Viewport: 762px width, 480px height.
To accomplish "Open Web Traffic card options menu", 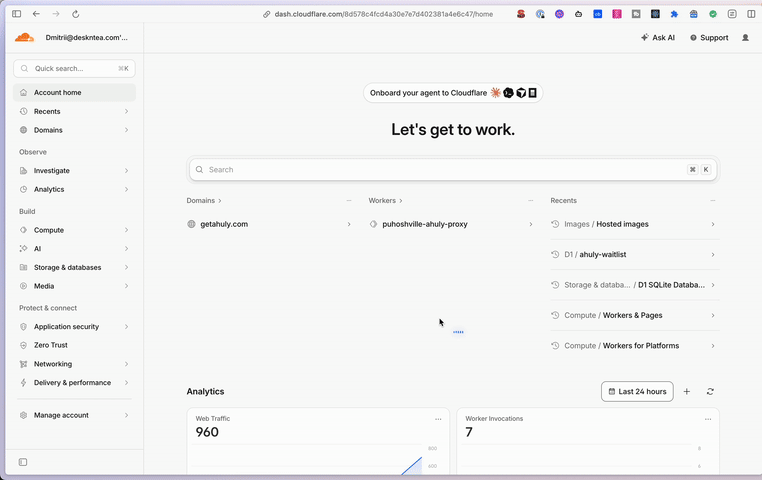I will (x=438, y=419).
